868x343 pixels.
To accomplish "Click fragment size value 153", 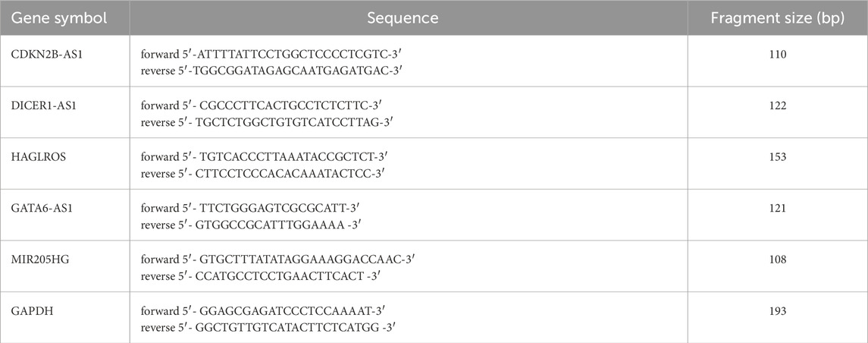I will coord(777,157).
